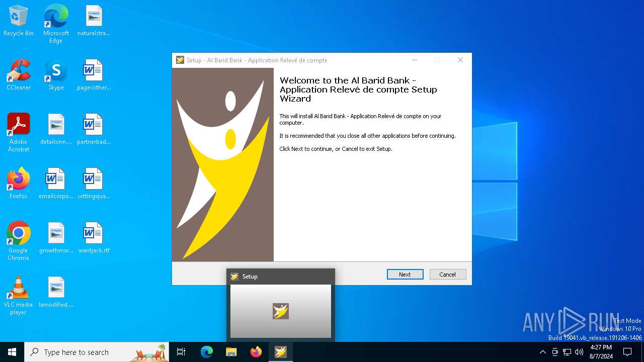The width and height of the screenshot is (644, 362).
Task: Open the Windows Start menu
Action: (x=12, y=352)
